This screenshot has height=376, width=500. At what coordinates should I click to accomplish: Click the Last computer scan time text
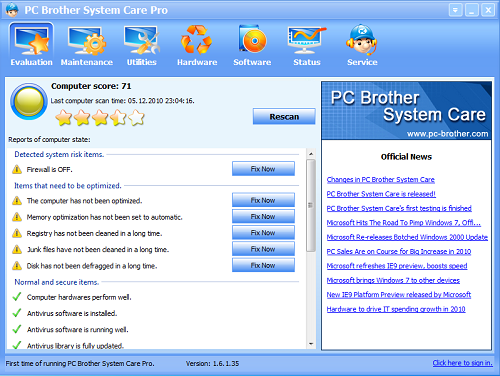[x=122, y=101]
